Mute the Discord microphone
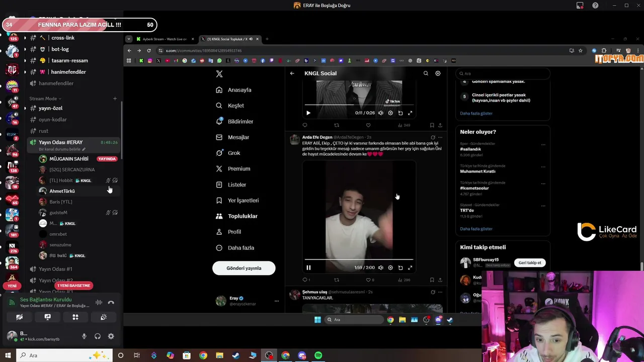 pos(84,336)
